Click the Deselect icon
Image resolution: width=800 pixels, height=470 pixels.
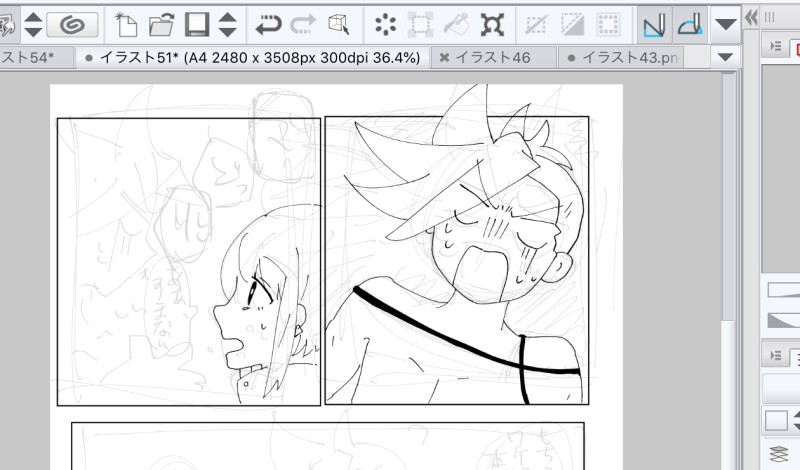click(x=536, y=24)
